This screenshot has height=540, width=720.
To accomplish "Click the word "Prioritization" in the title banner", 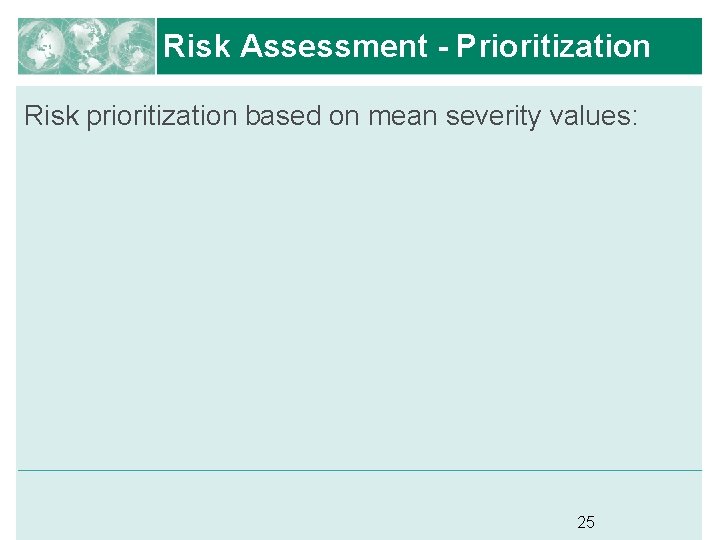I will [x=553, y=46].
